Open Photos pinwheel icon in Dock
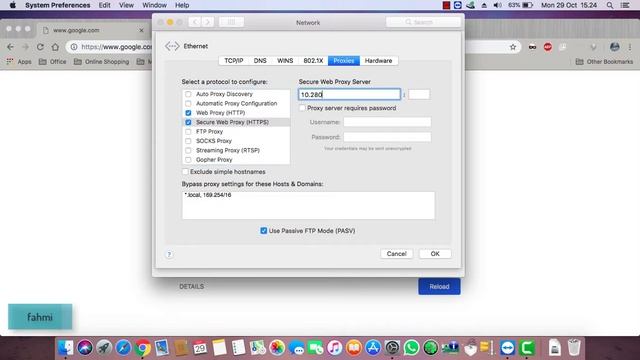Screen dimensions: 640x360 click(x=277, y=348)
